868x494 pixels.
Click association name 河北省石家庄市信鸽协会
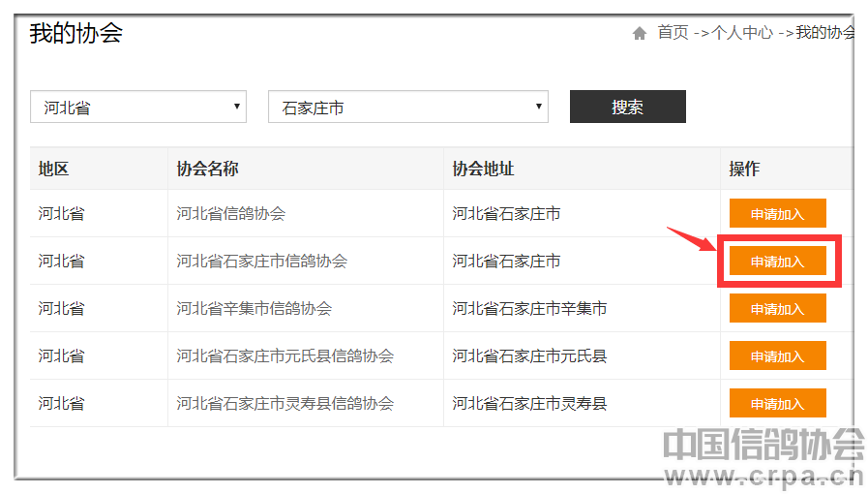[262, 262]
